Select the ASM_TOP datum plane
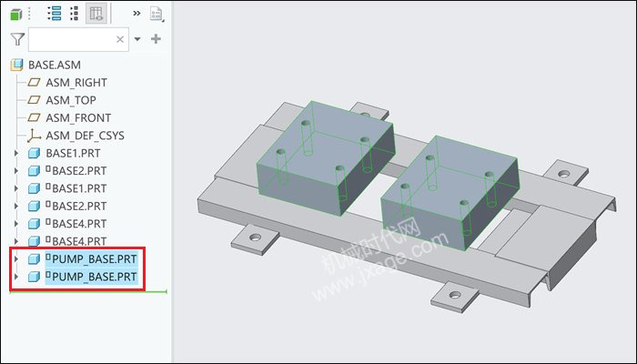The image size is (637, 364). click(x=71, y=100)
